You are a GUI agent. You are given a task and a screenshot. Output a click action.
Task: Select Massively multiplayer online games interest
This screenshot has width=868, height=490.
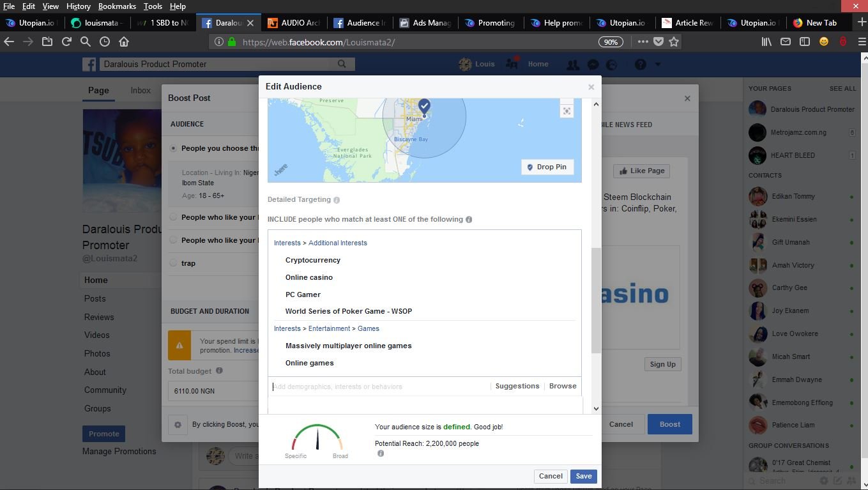(349, 346)
